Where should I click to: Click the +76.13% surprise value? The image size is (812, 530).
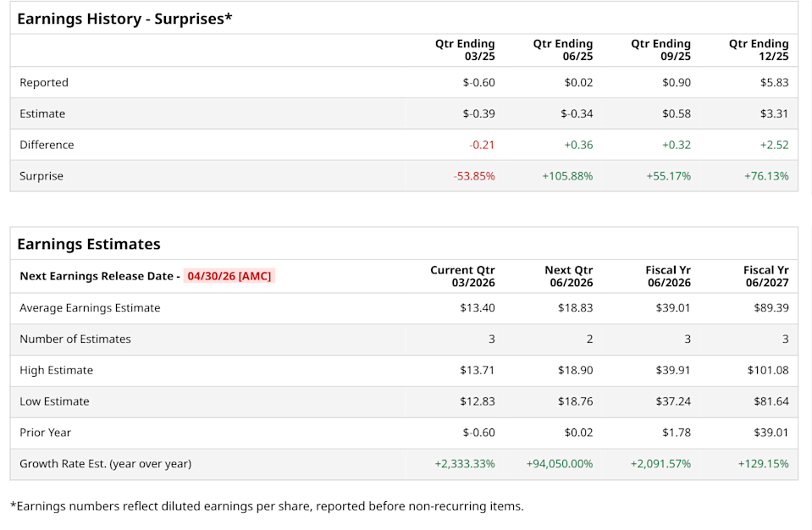pos(765,176)
